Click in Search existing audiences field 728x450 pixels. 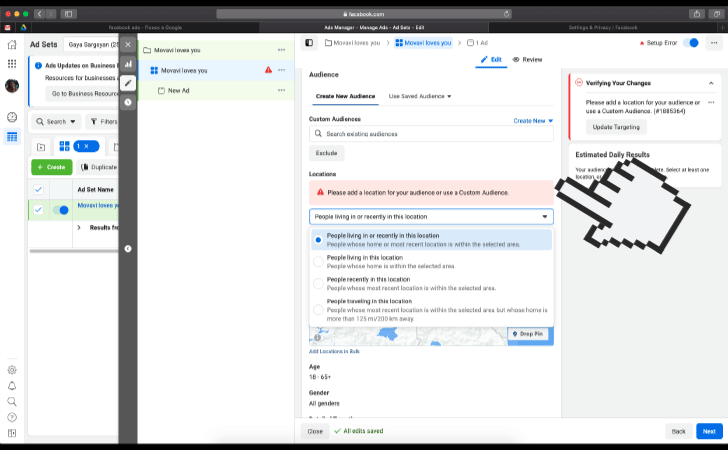pyautogui.click(x=431, y=134)
